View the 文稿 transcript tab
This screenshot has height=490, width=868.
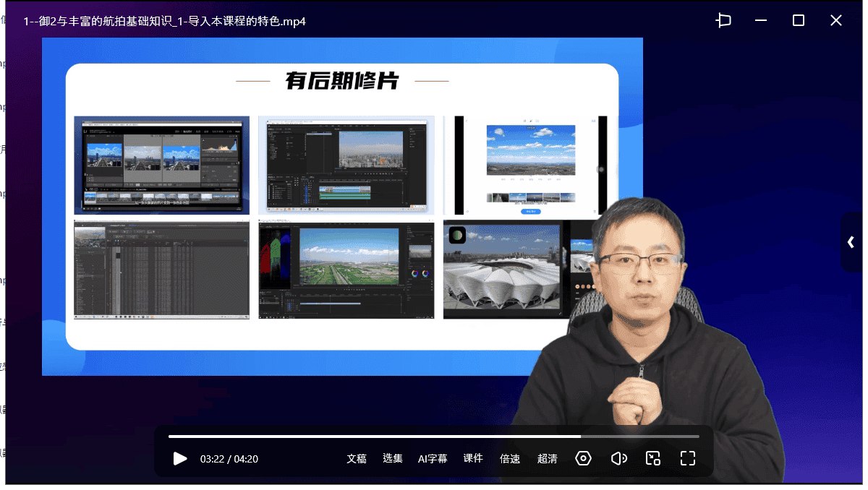pos(356,458)
